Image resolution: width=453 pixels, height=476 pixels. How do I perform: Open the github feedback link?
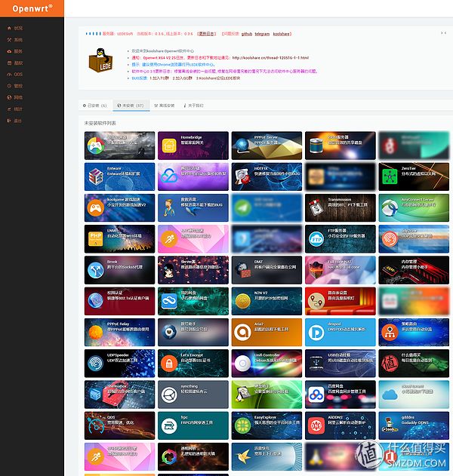coord(247,34)
